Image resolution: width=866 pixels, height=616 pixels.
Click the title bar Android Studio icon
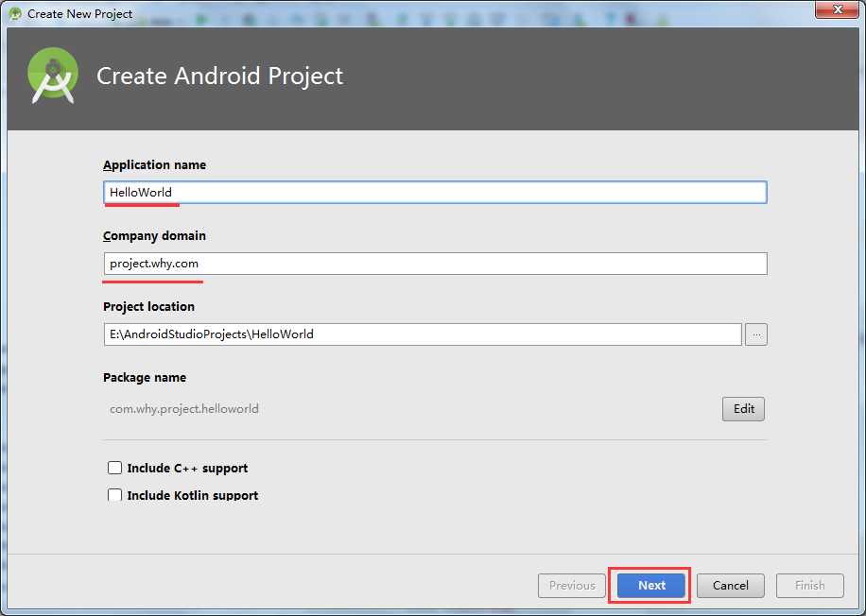tap(15, 13)
